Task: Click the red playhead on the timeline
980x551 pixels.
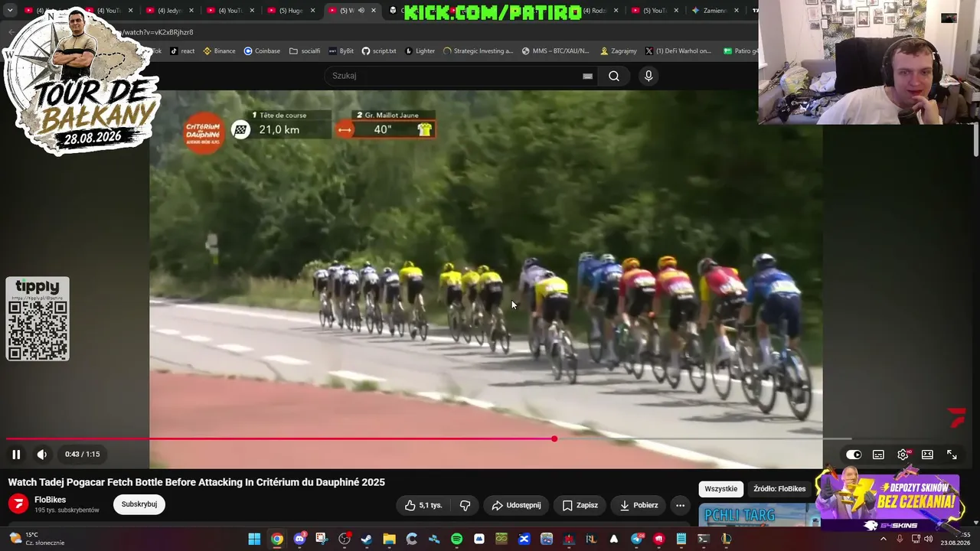Action: 554,439
